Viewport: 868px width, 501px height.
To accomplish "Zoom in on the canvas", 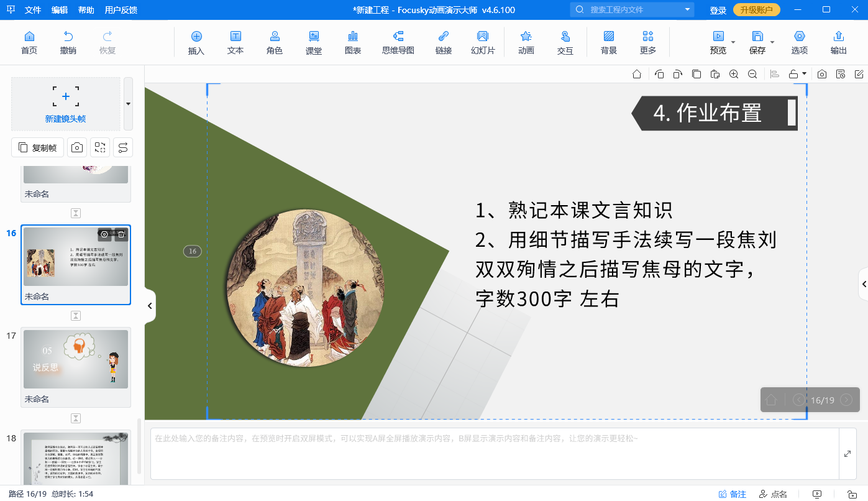I will tap(734, 74).
